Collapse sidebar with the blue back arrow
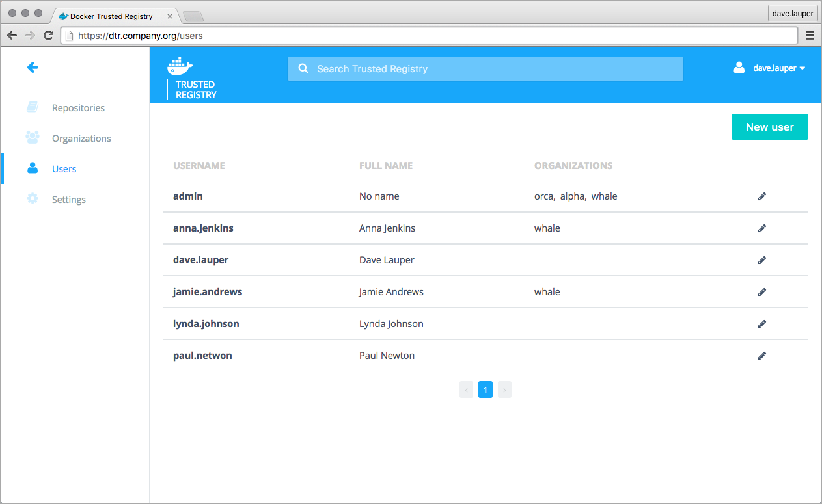Image resolution: width=822 pixels, height=504 pixels. click(32, 67)
